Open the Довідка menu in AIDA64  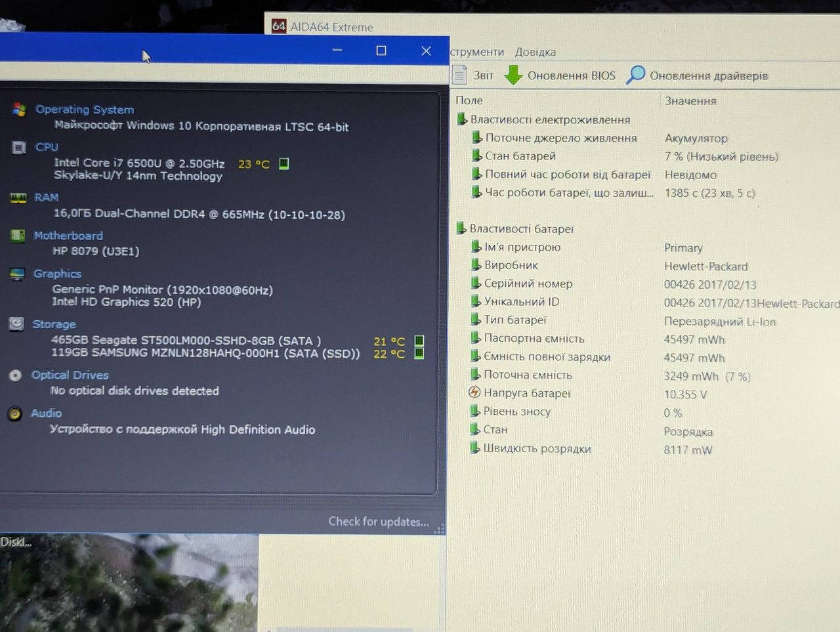[x=535, y=52]
